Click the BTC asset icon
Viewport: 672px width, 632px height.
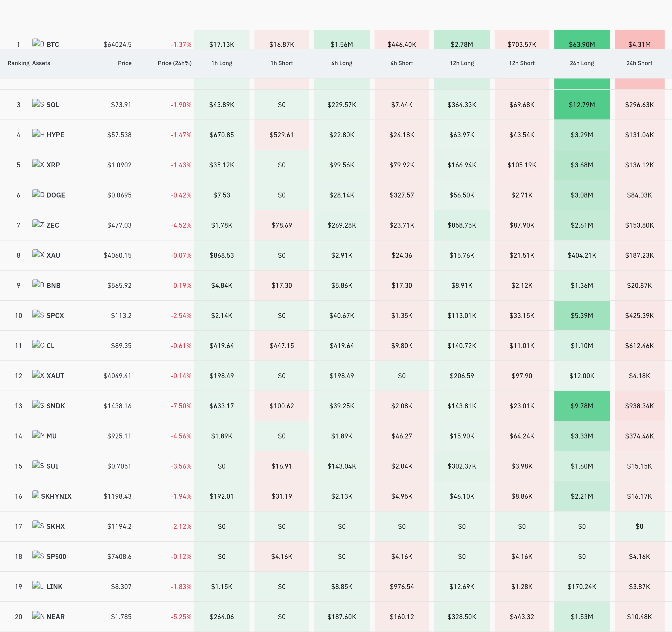click(x=38, y=43)
